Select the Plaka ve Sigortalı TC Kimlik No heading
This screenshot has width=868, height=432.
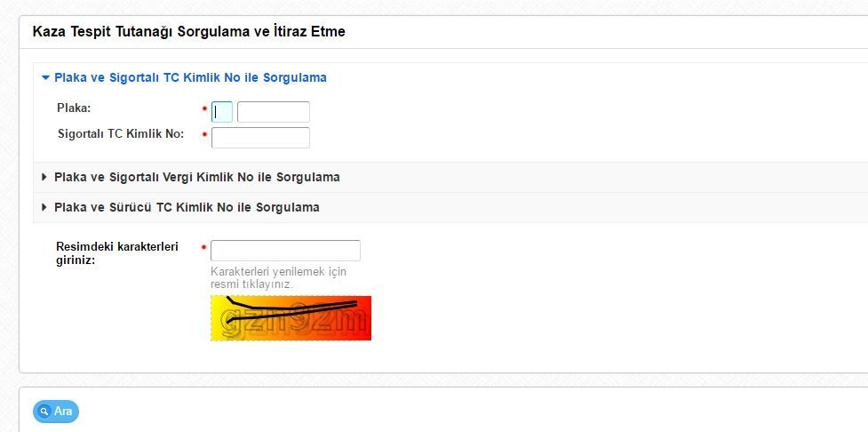pyautogui.click(x=190, y=77)
